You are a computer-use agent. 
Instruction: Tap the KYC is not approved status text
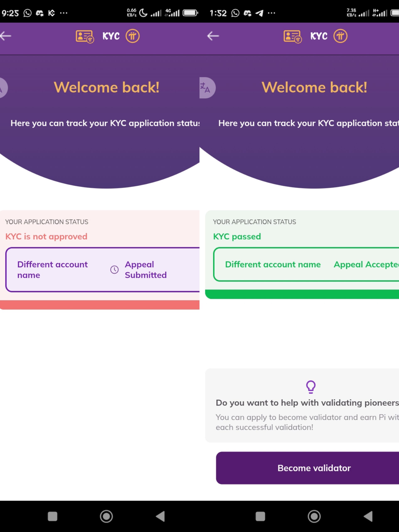[x=46, y=237]
